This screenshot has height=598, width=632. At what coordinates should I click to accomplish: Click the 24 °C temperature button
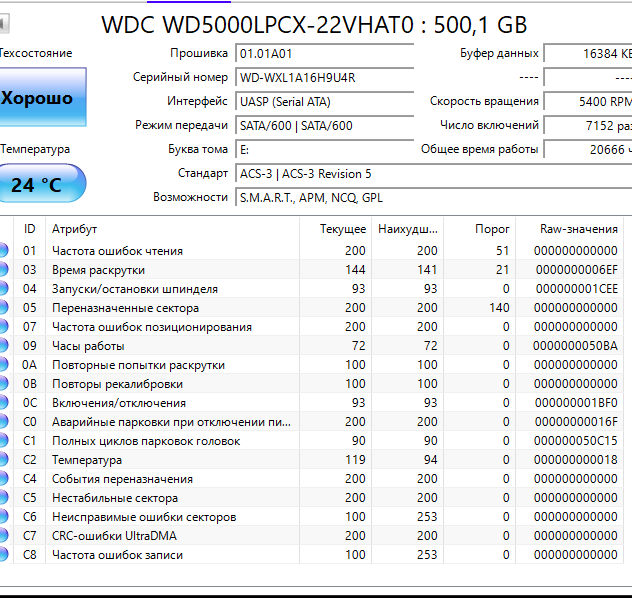tap(42, 183)
